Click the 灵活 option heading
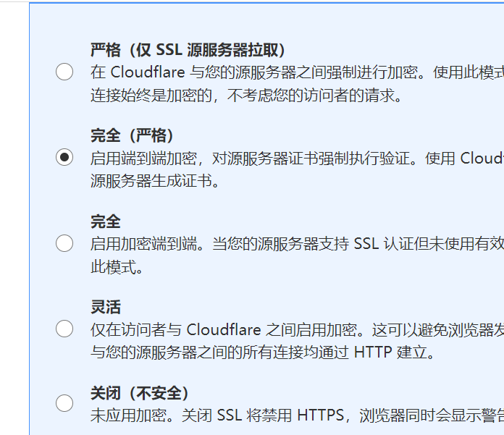This screenshot has height=435, width=504. pos(106,307)
